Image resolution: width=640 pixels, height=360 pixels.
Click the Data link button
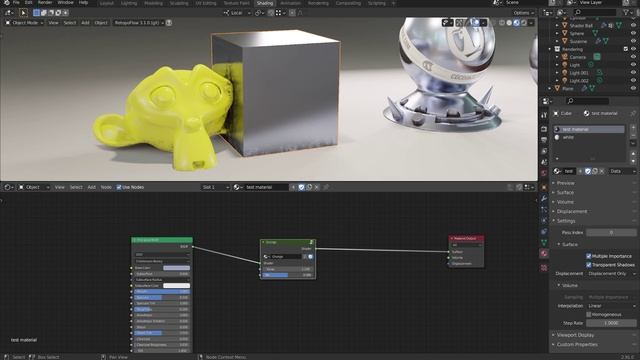pyautogui.click(x=622, y=171)
